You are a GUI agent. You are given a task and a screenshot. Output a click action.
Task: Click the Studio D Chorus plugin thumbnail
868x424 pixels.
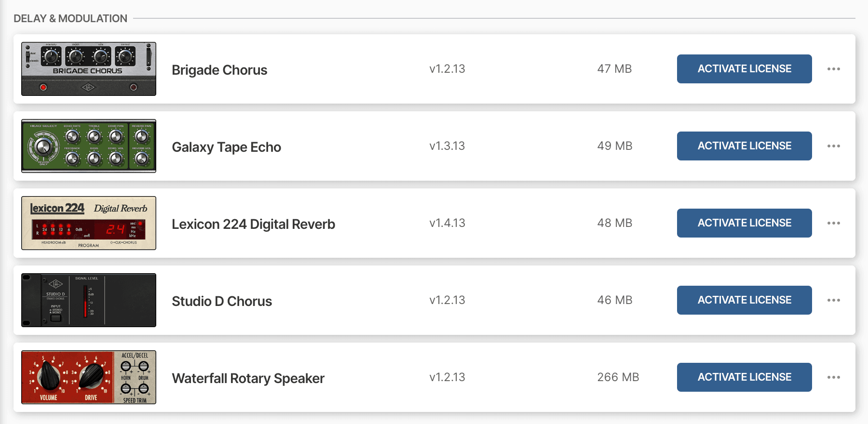89,300
